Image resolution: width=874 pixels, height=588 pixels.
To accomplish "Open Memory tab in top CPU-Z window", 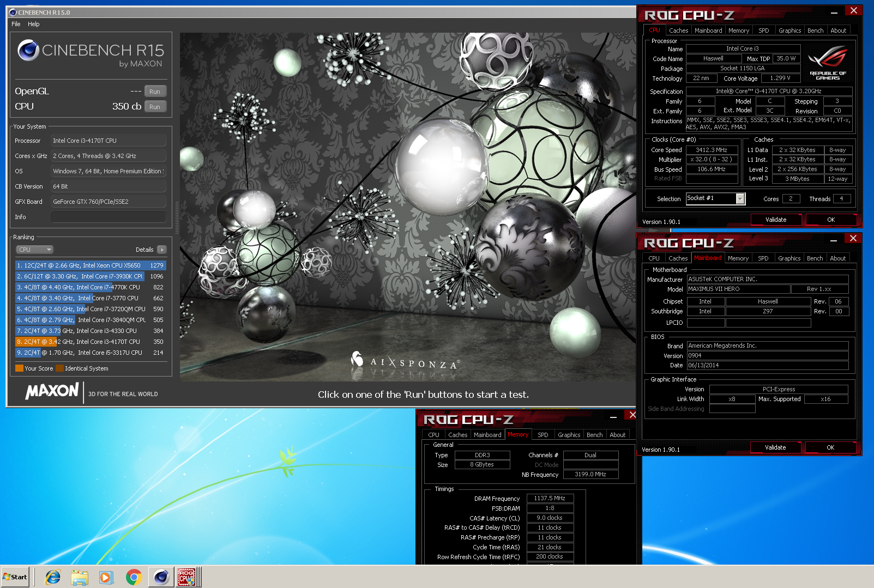I will [x=739, y=31].
